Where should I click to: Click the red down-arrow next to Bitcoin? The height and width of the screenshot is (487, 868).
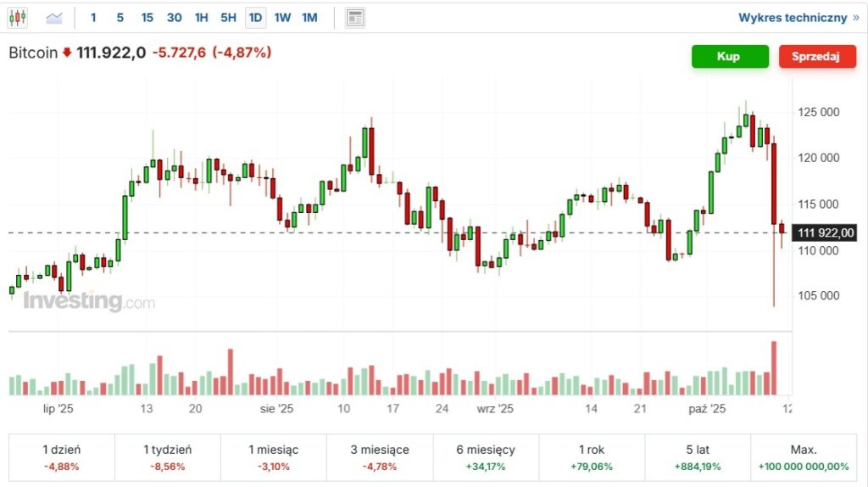pyautogui.click(x=67, y=53)
